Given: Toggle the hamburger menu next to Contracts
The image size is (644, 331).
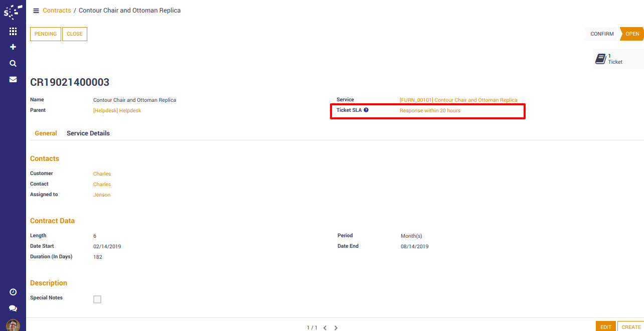Looking at the screenshot, I should (36, 11).
